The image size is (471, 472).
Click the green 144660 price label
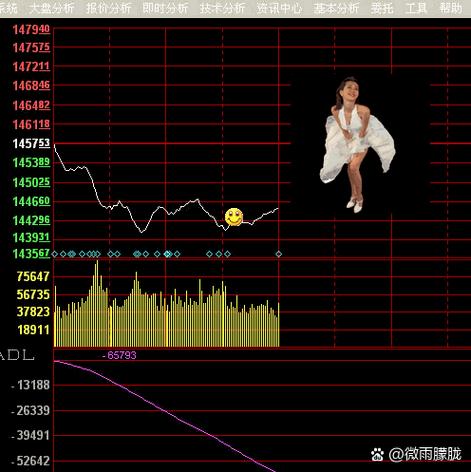click(x=31, y=201)
